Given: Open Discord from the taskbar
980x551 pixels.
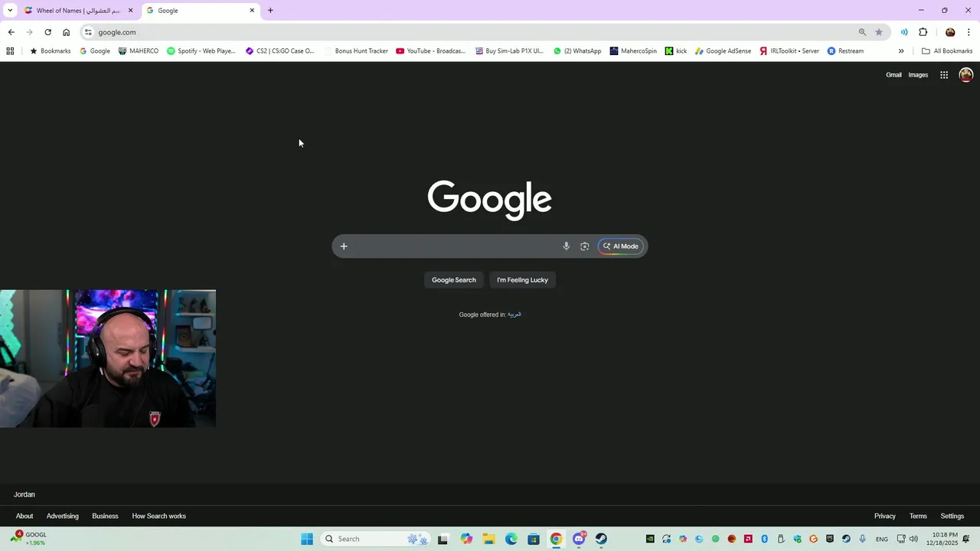Looking at the screenshot, I should click(x=579, y=539).
